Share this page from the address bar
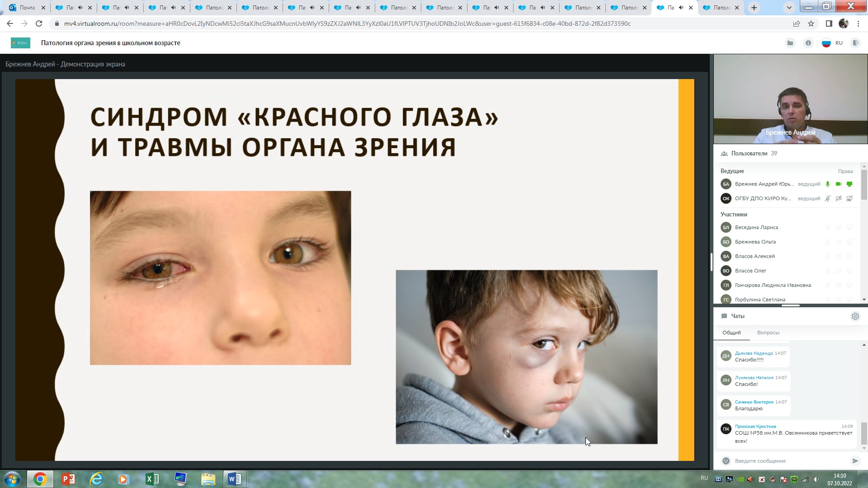The width and height of the screenshot is (868, 488). 797,23
